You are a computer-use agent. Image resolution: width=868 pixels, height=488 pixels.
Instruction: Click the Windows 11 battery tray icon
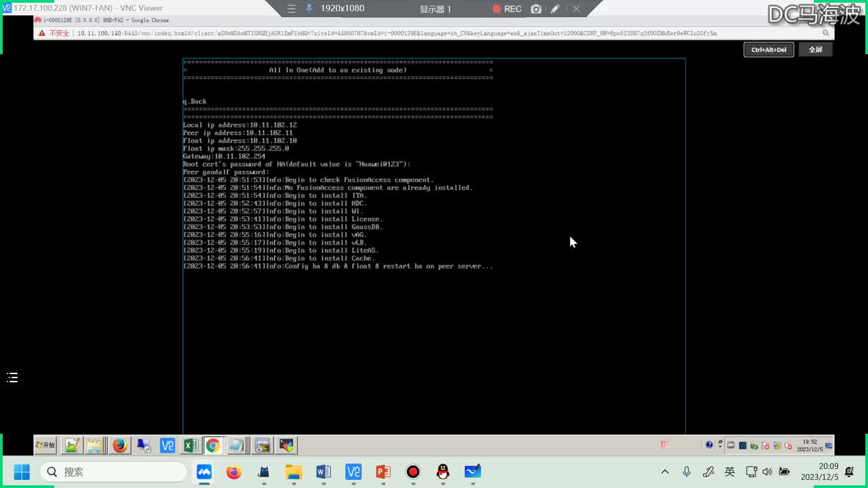tap(784, 472)
